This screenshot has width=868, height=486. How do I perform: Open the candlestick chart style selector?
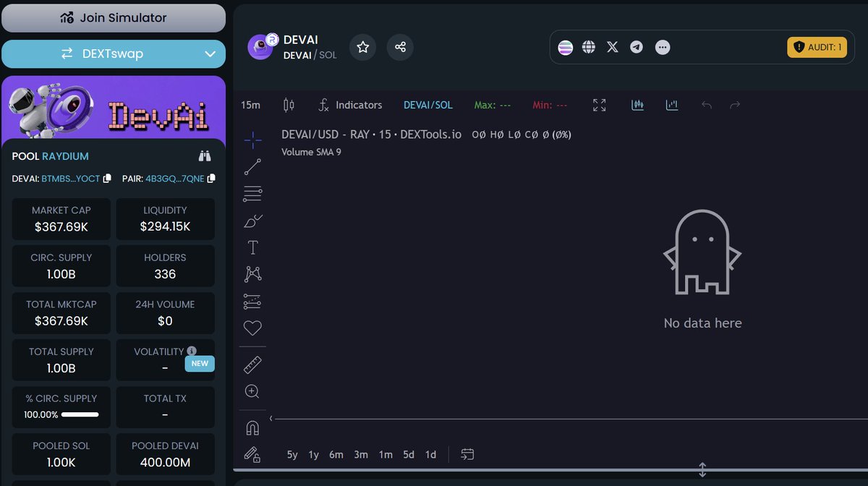click(x=289, y=105)
